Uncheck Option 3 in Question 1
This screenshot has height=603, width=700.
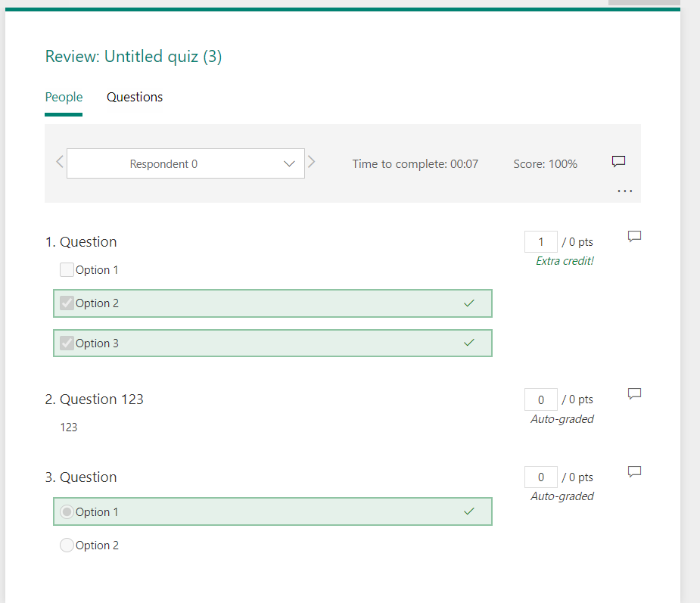[66, 343]
